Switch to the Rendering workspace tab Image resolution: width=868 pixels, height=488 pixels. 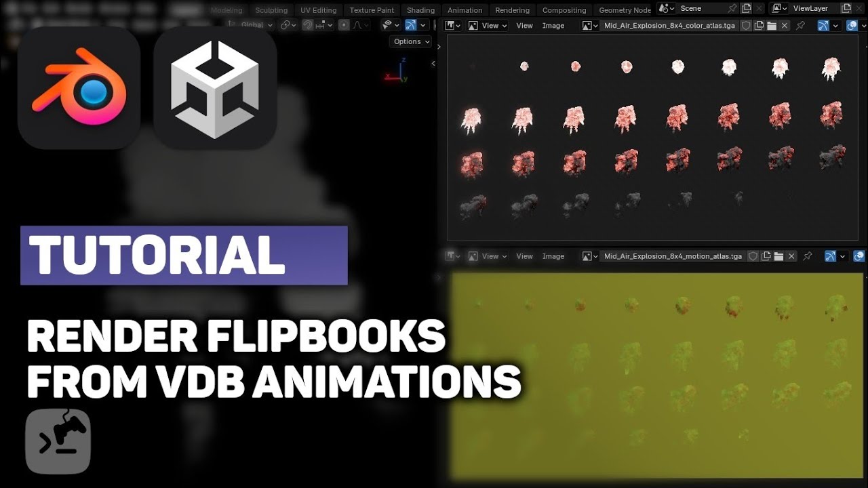pyautogui.click(x=513, y=10)
